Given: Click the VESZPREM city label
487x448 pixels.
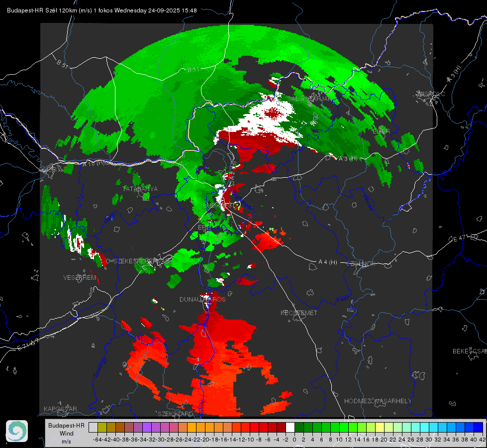Looking at the screenshot, I should click(x=80, y=278).
